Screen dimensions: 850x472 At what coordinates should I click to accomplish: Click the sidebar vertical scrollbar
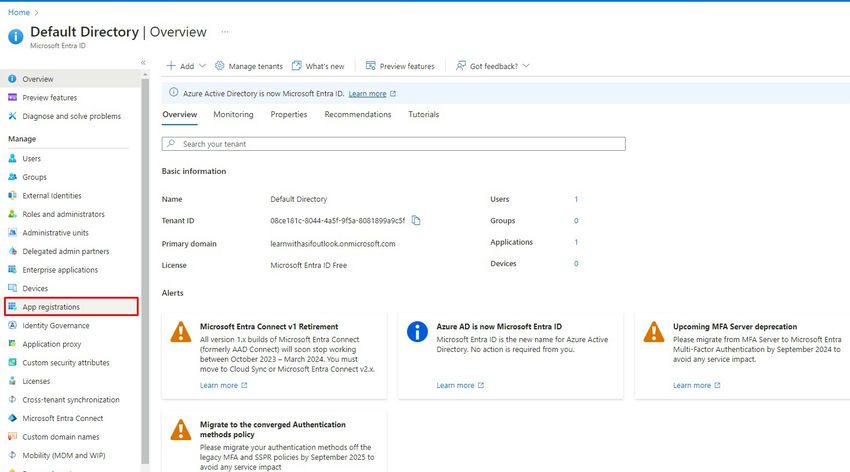[145, 271]
